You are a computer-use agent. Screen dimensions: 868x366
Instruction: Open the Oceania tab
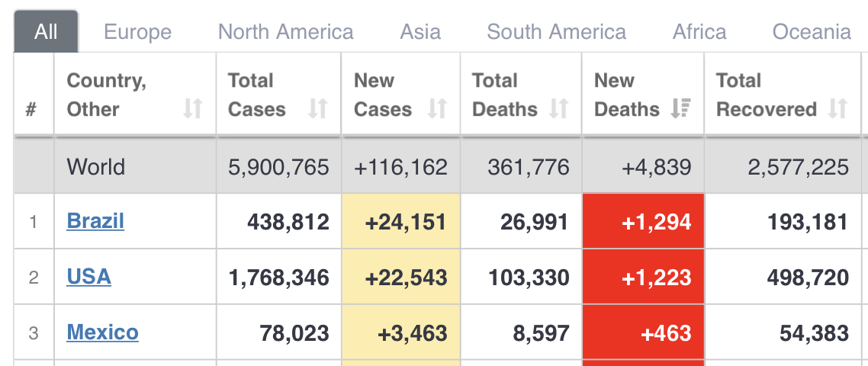pos(812,31)
